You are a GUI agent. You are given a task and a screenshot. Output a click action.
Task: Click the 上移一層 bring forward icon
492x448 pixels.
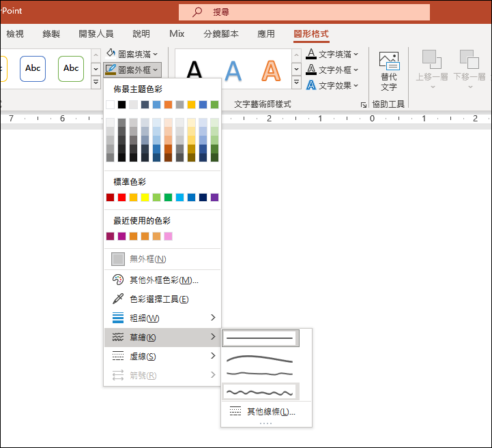point(432,59)
